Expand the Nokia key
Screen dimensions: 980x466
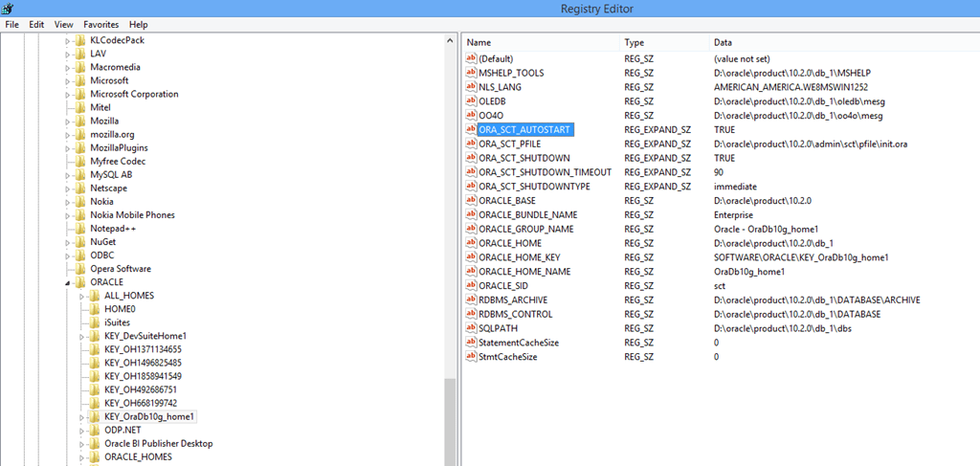pos(68,202)
